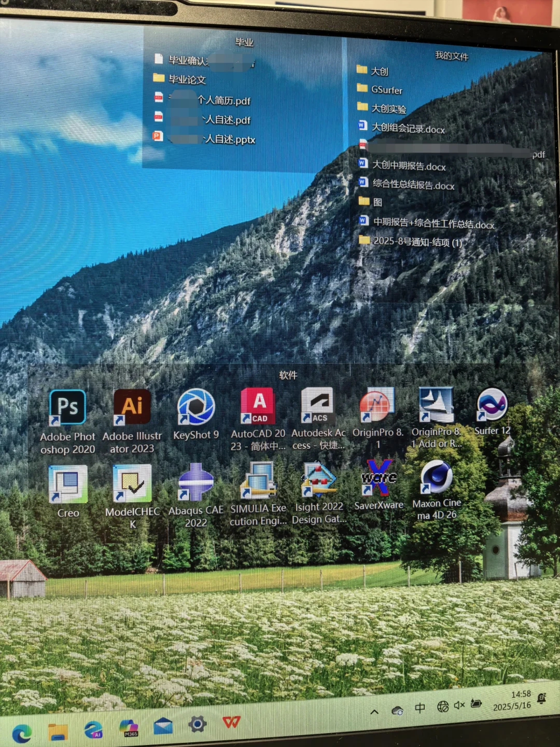560x747 pixels.
Task: Open Isight 2022 Design Gateway icon
Action: pyautogui.click(x=318, y=492)
